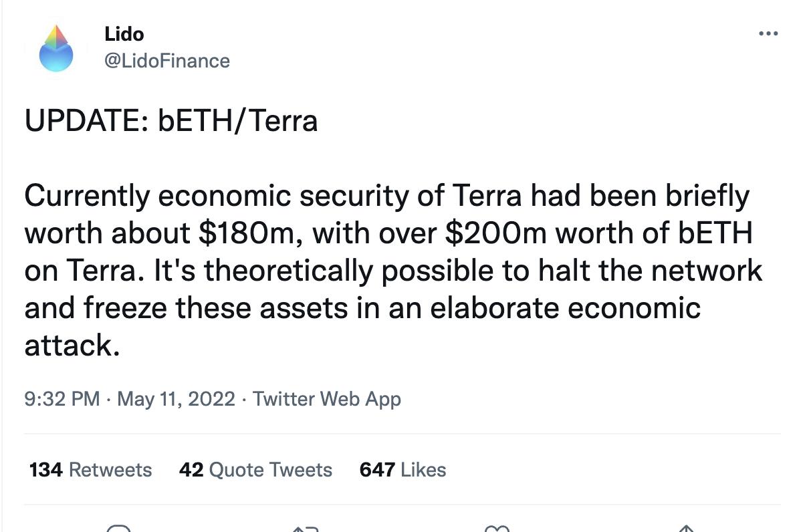The image size is (801, 532).
Task: Open the @LidoFinance profile handle
Action: click(x=166, y=61)
